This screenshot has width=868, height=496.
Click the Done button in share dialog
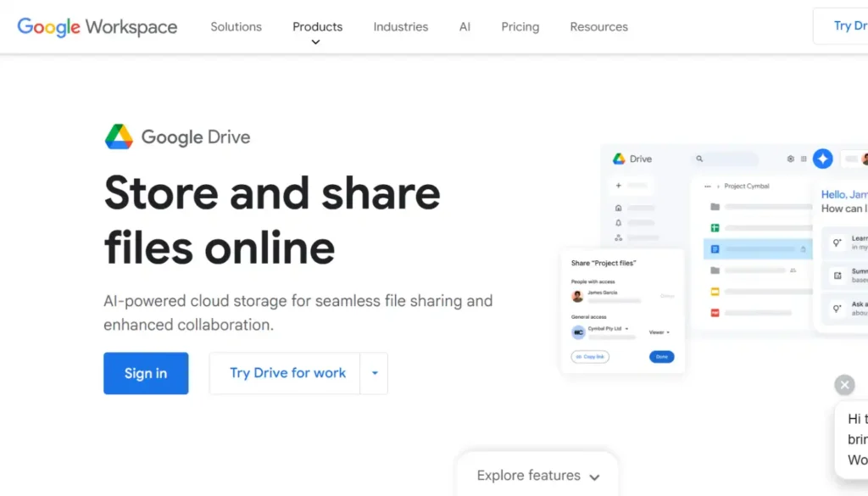(x=661, y=356)
